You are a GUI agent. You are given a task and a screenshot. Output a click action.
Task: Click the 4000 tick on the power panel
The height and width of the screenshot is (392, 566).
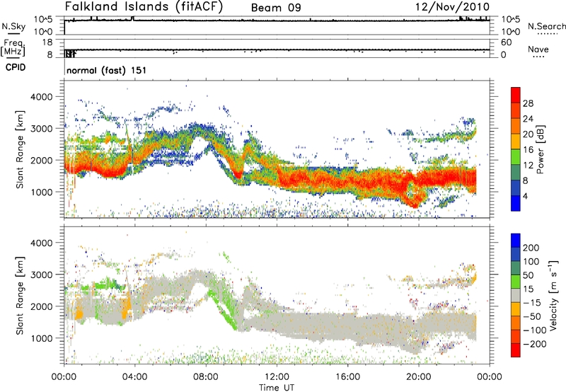[41, 97]
